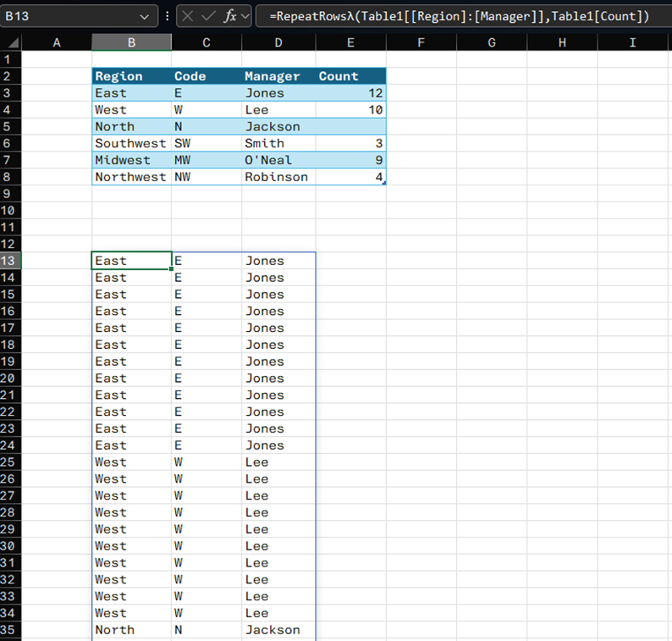Select row 2 header
The image size is (672, 641).
[10, 76]
